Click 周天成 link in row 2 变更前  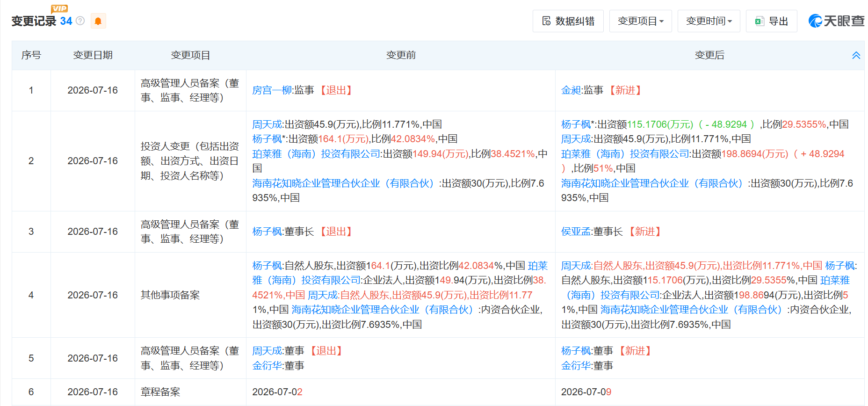click(267, 124)
